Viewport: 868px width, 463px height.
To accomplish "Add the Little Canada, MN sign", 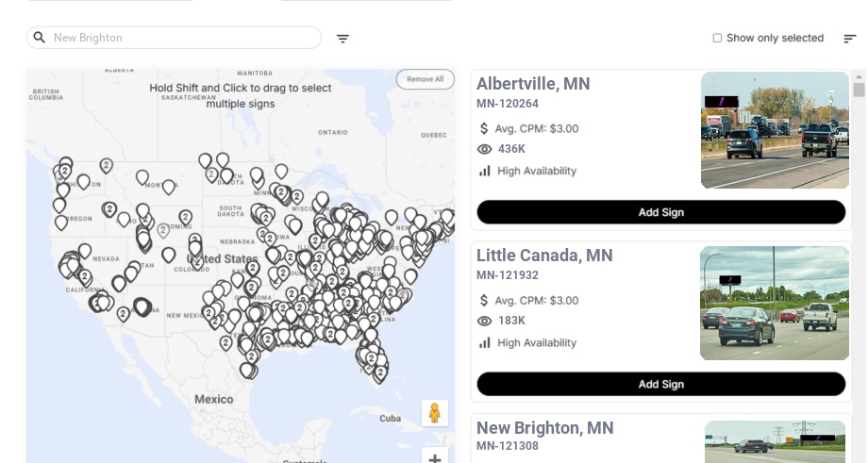I will 661,384.
